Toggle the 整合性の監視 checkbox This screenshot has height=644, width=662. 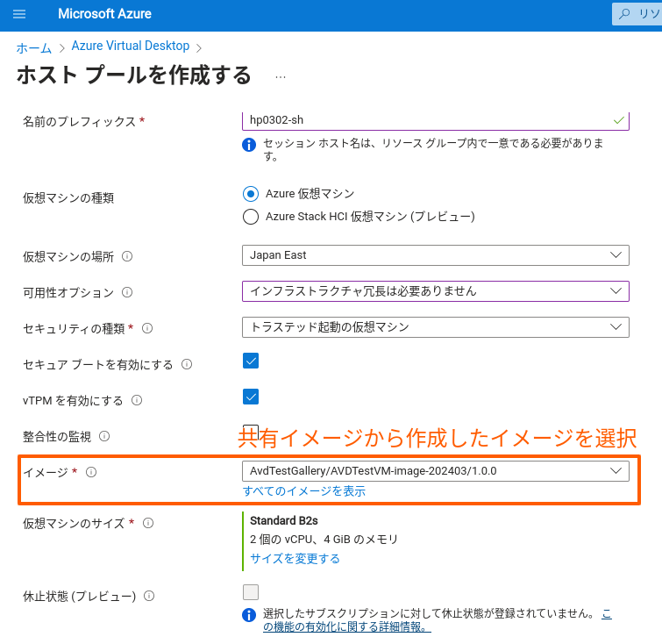tap(251, 431)
